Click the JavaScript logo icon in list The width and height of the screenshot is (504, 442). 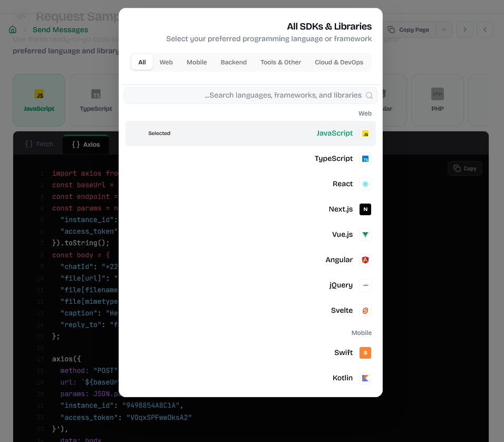pos(365,133)
